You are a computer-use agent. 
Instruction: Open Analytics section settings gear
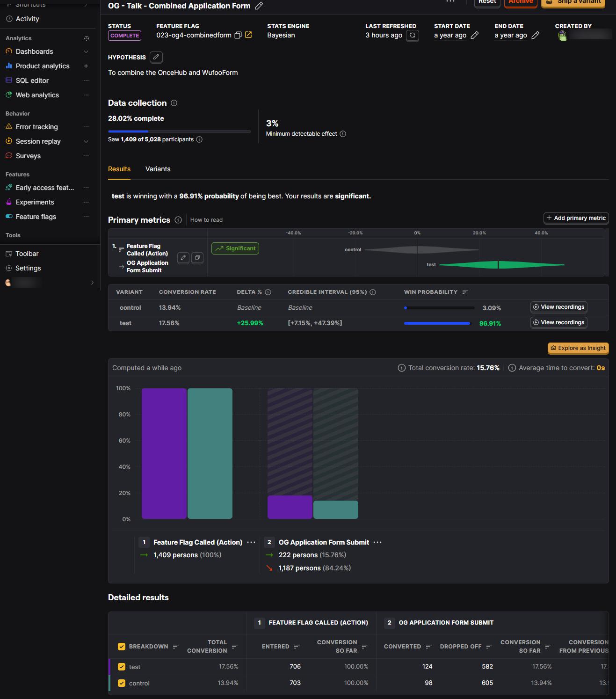coord(87,38)
